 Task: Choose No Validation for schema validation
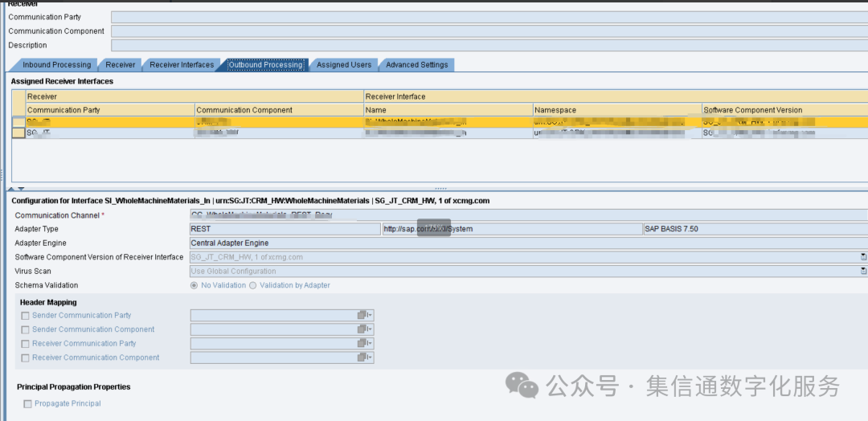tap(194, 285)
